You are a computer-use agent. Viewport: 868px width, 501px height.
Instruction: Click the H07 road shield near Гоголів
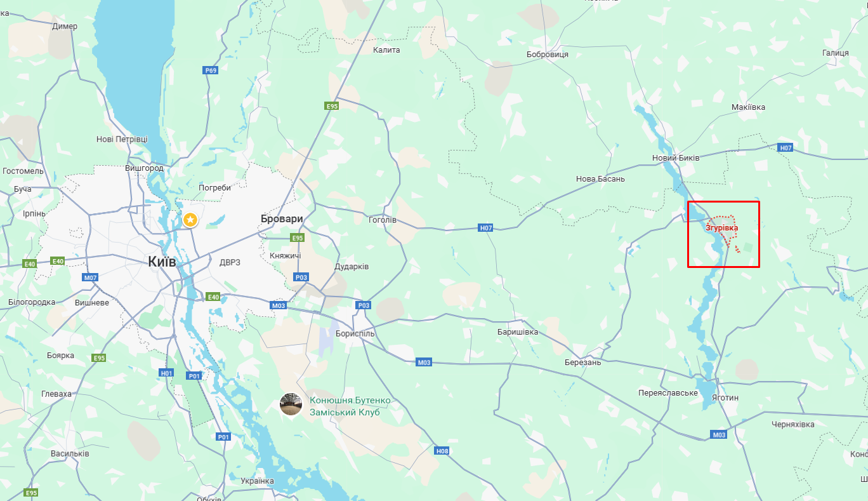486,227
